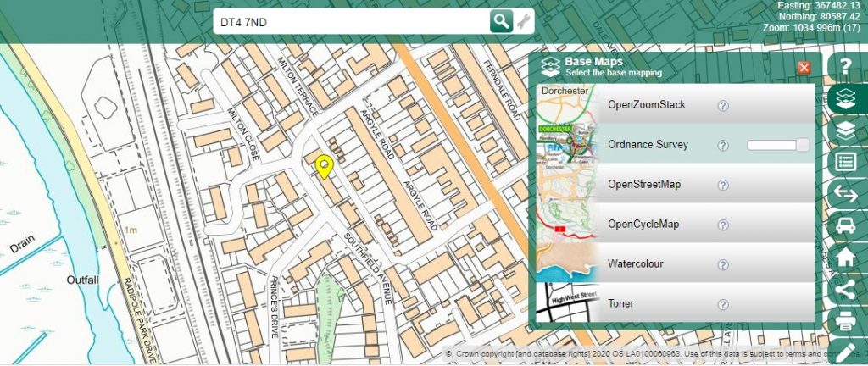The image size is (868, 366).
Task: Click the Toner High West Street thumbnail
Action: [x=566, y=302]
